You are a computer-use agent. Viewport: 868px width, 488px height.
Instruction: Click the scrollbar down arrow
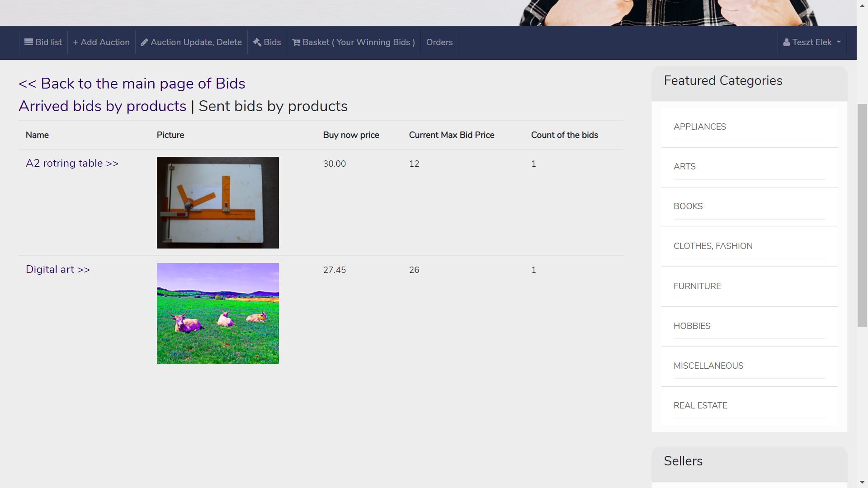coord(862,483)
